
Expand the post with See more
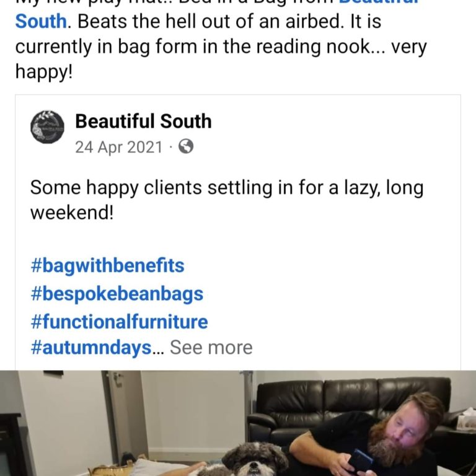pos(211,347)
